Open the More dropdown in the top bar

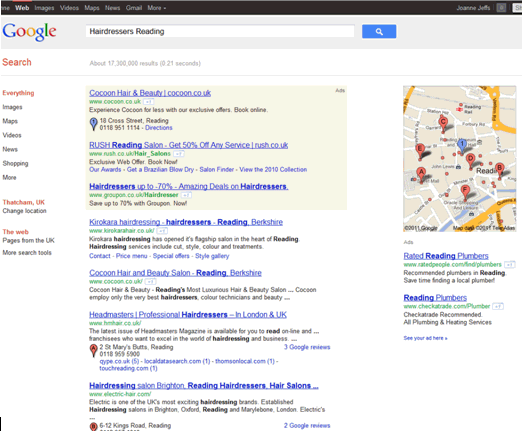157,8
